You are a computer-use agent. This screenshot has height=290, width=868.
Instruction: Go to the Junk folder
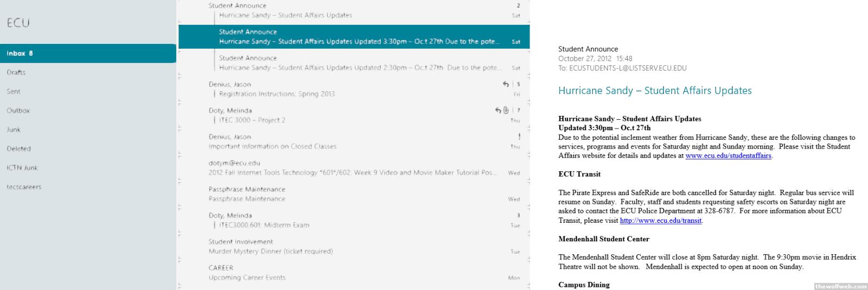(x=14, y=130)
